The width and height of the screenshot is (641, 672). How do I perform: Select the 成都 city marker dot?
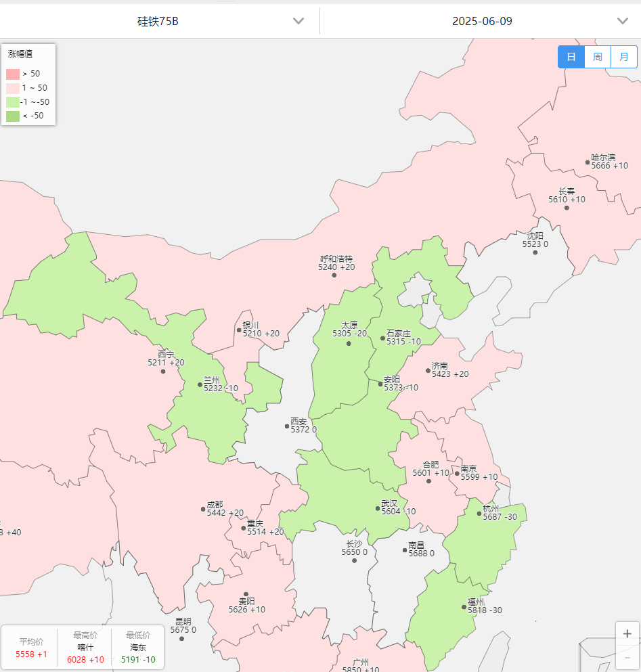click(x=203, y=509)
